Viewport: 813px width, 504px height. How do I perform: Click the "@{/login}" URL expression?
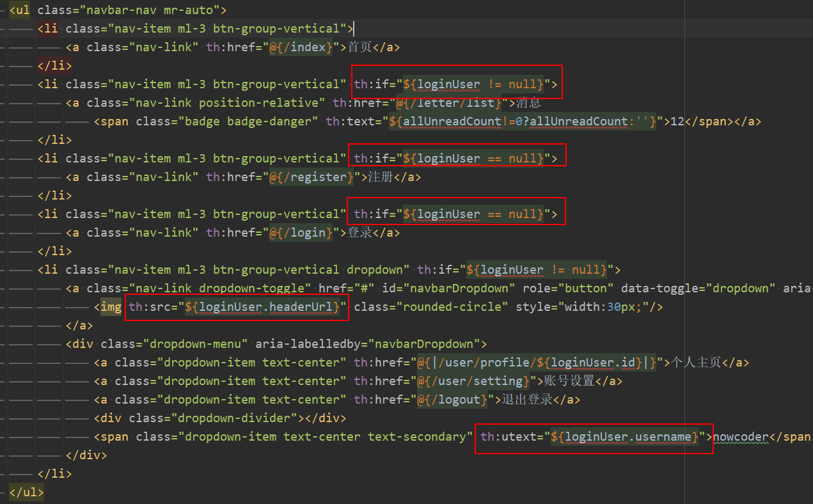tap(301, 232)
